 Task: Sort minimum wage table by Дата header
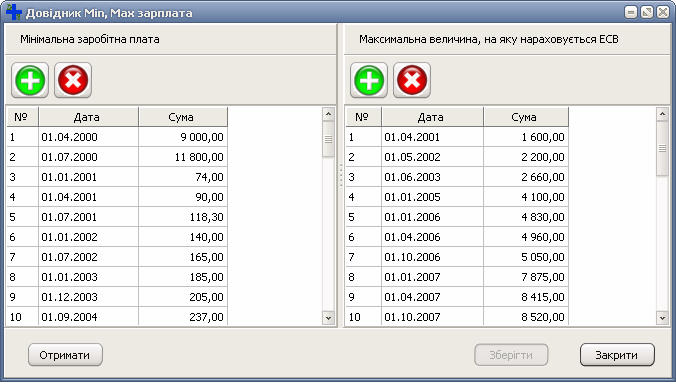[88, 117]
